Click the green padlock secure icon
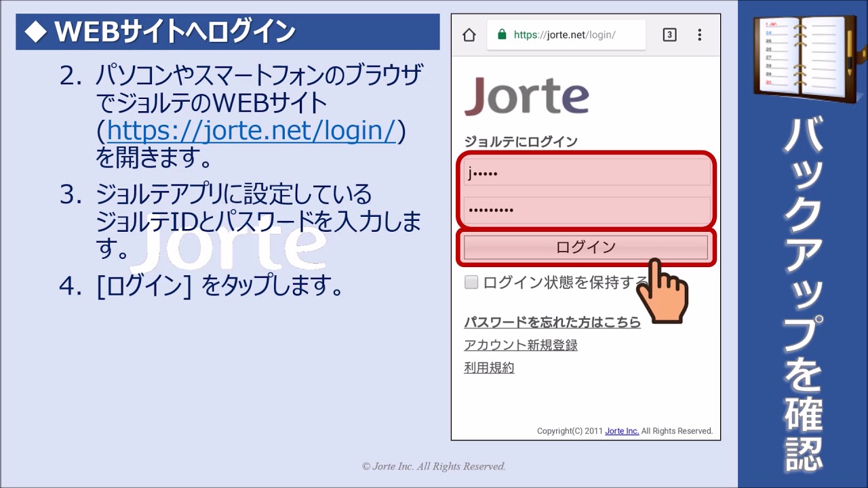 pos(502,35)
